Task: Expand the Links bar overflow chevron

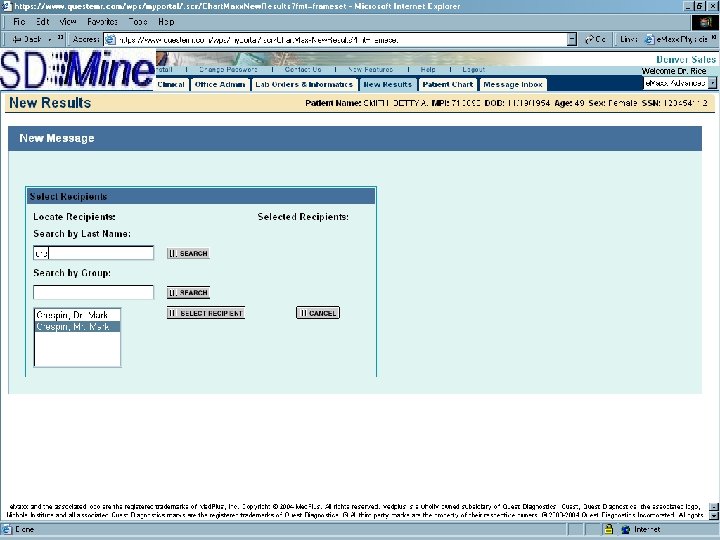Action: click(714, 39)
